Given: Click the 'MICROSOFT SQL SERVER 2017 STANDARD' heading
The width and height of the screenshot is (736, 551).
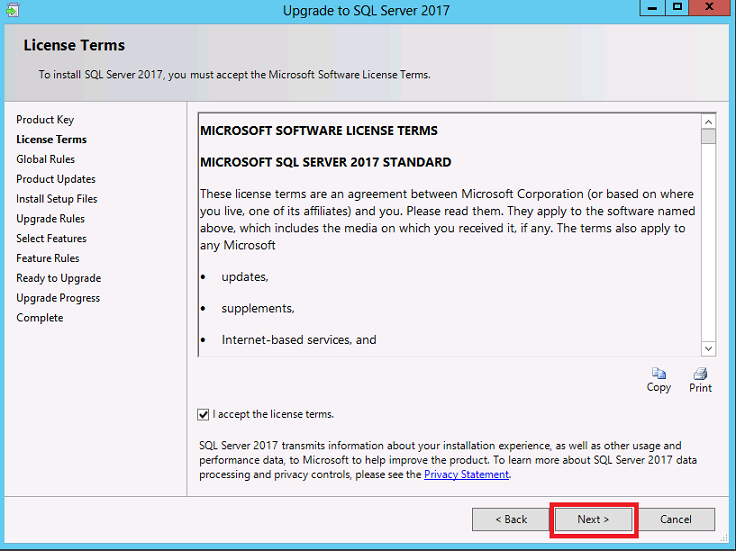Looking at the screenshot, I should pyautogui.click(x=325, y=162).
